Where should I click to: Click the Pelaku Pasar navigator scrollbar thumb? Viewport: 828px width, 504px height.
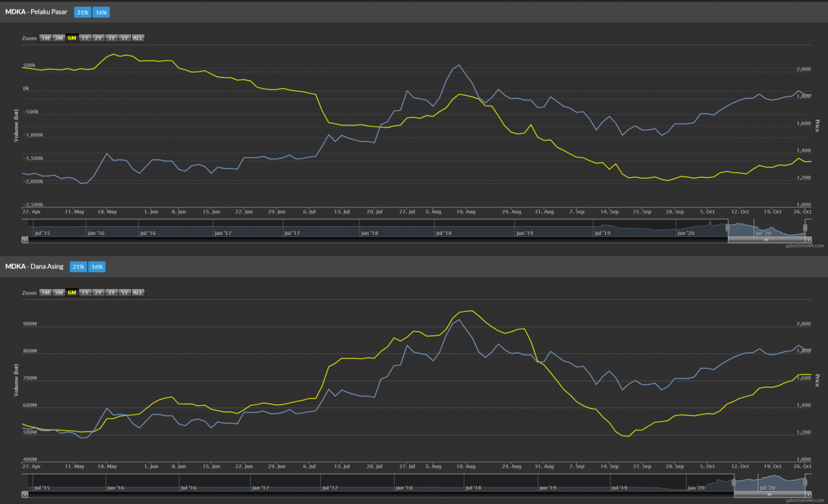tap(766, 239)
